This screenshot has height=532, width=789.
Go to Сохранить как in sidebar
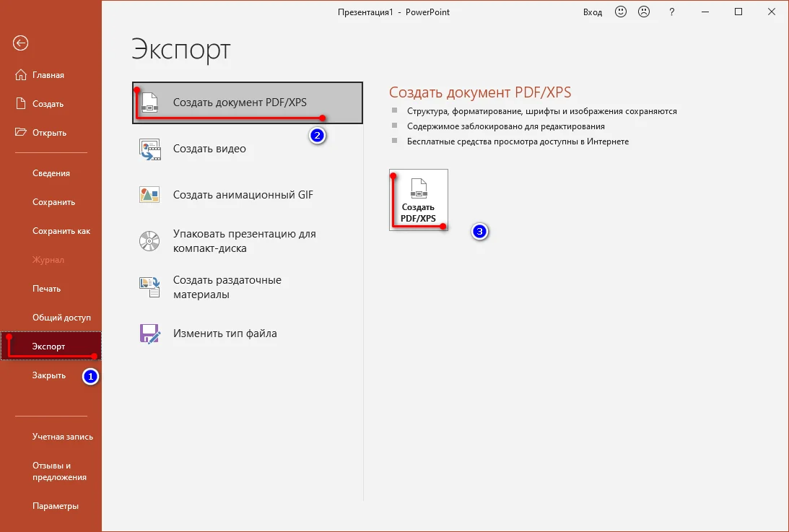click(x=61, y=231)
